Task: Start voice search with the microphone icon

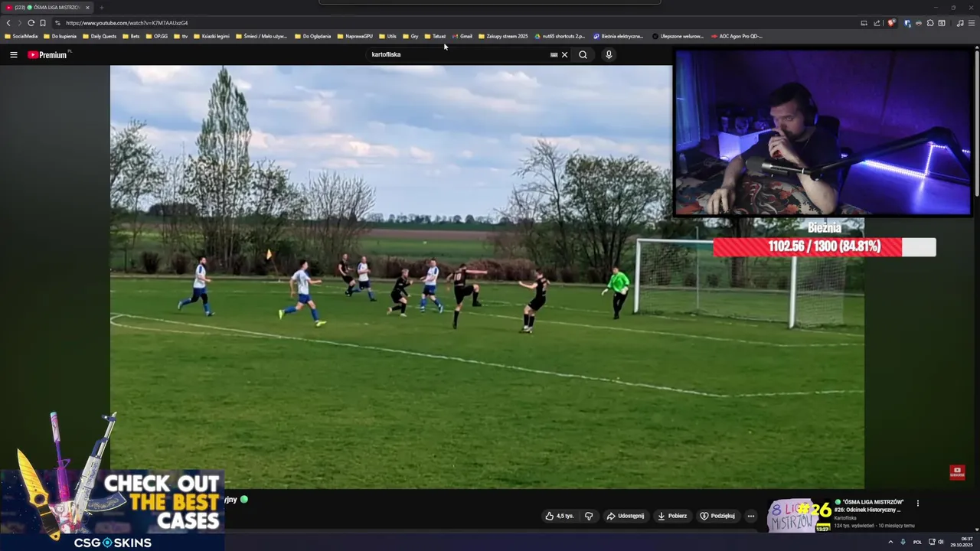Action: (x=609, y=54)
